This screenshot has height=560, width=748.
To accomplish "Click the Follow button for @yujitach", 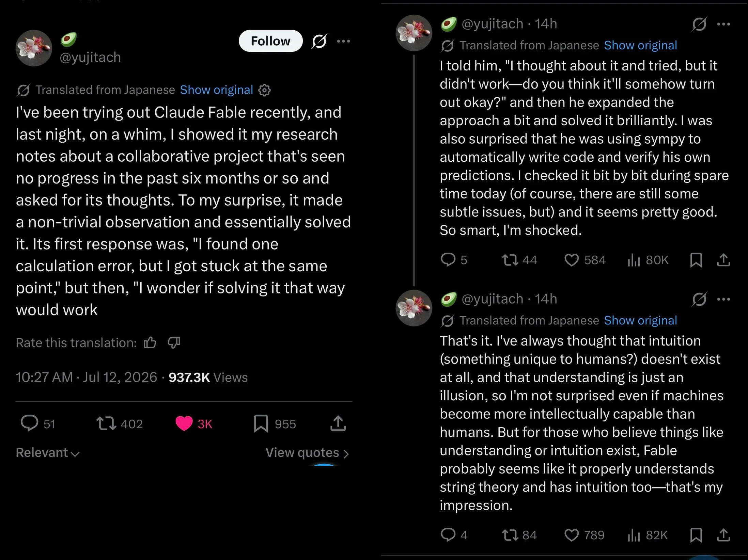I will [270, 41].
